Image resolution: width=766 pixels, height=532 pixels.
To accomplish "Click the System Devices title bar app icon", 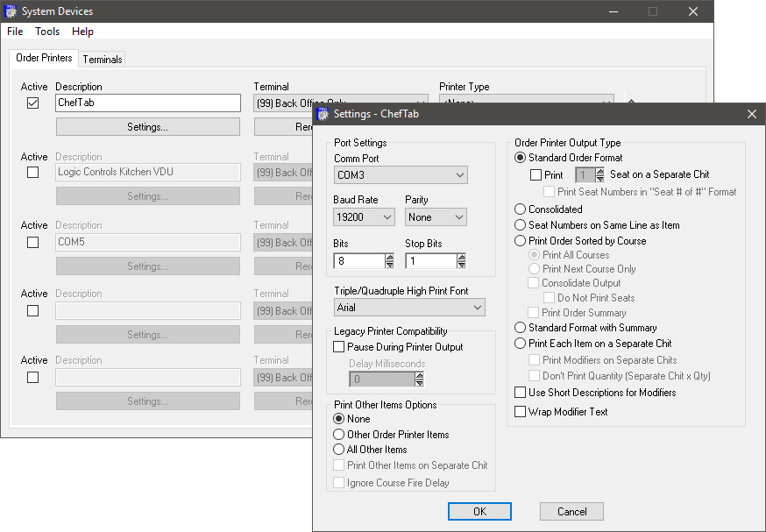I will [11, 11].
